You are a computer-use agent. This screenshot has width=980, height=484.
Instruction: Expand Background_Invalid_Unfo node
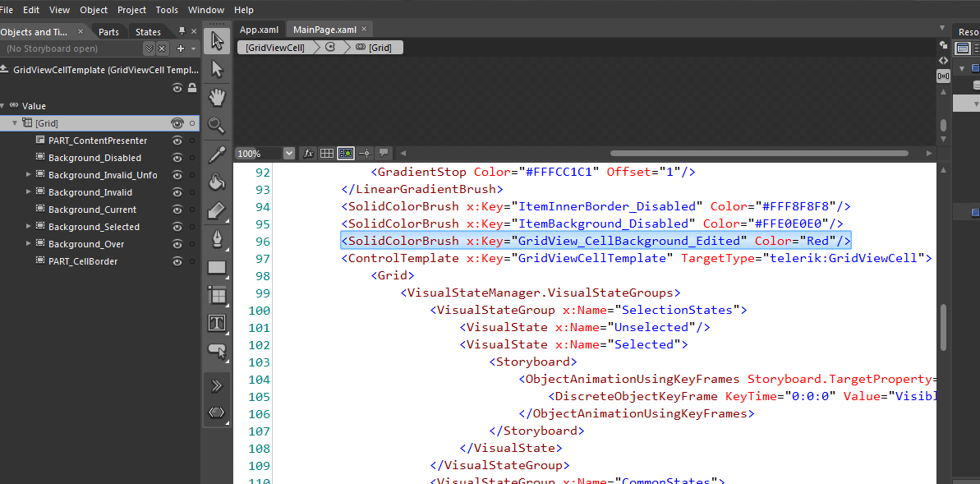28,174
